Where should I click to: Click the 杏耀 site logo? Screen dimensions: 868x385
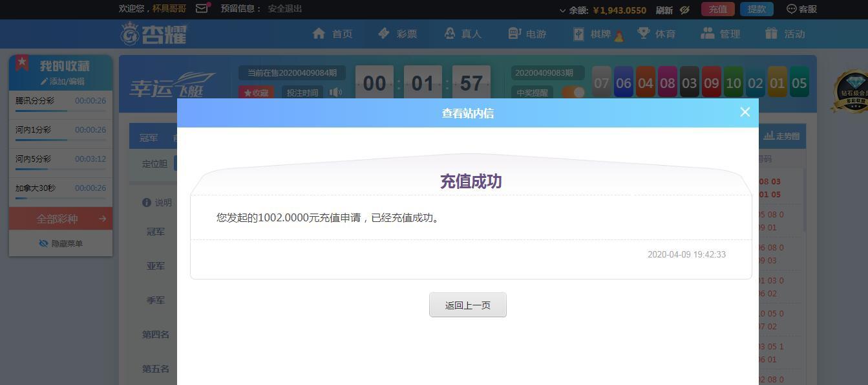[x=154, y=34]
